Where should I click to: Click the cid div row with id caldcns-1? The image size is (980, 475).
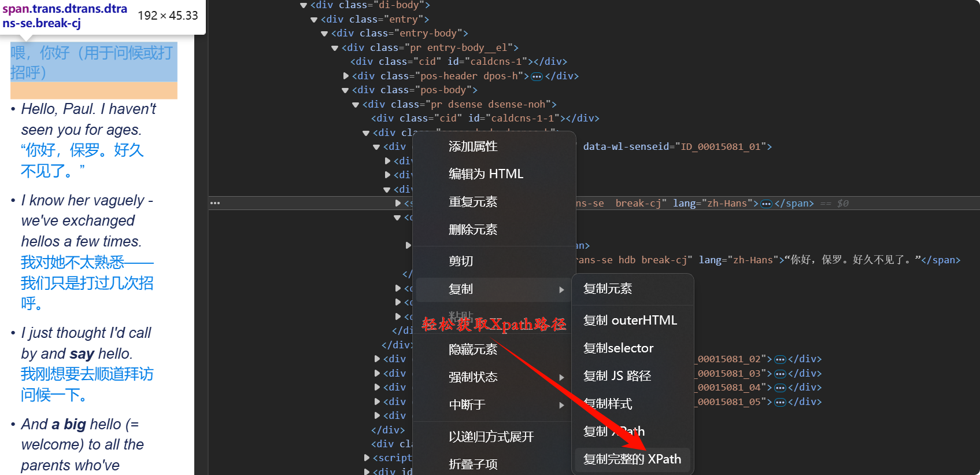tap(458, 62)
